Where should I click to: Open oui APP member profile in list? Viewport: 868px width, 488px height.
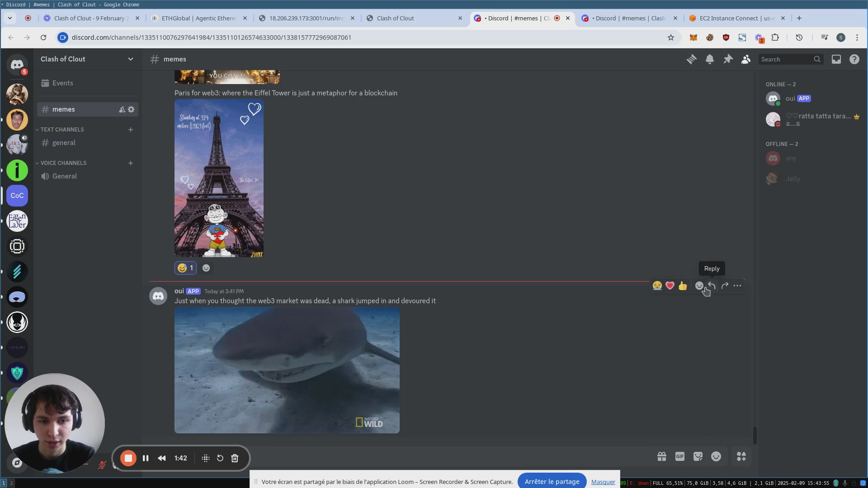[x=812, y=99]
